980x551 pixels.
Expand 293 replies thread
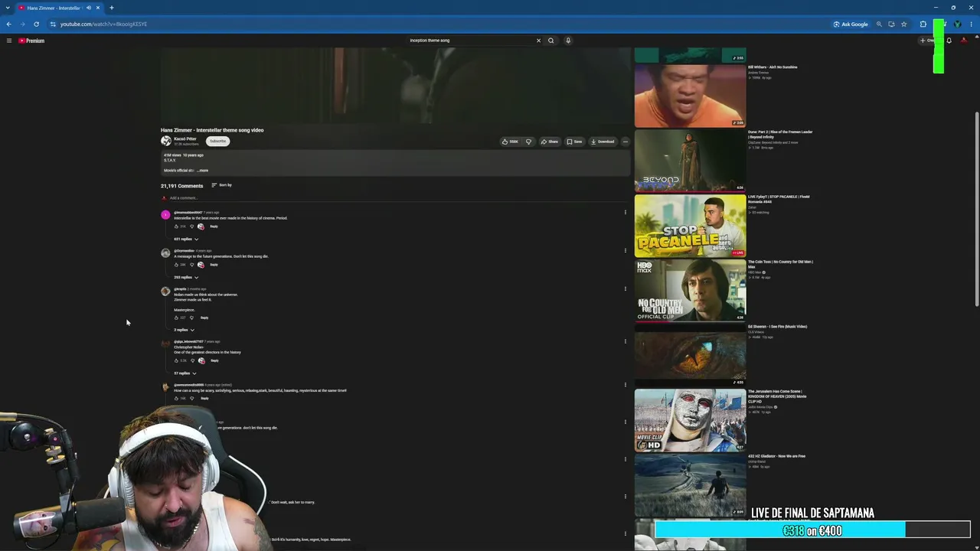pyautogui.click(x=186, y=278)
